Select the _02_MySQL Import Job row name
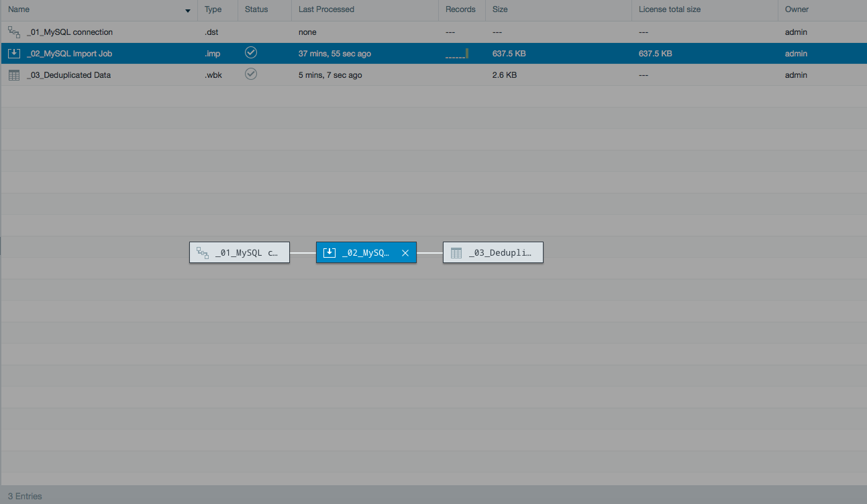 (69, 54)
